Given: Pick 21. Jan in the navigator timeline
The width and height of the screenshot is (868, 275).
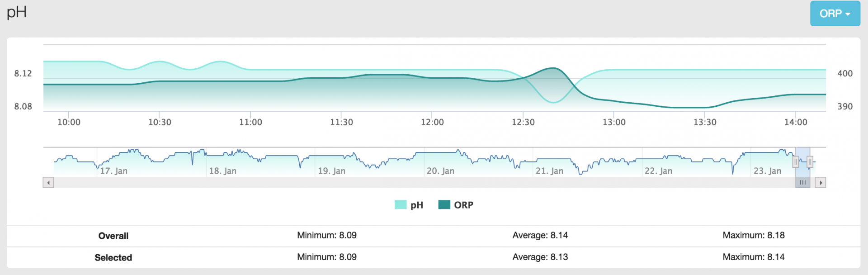Looking at the screenshot, I should click(549, 171).
